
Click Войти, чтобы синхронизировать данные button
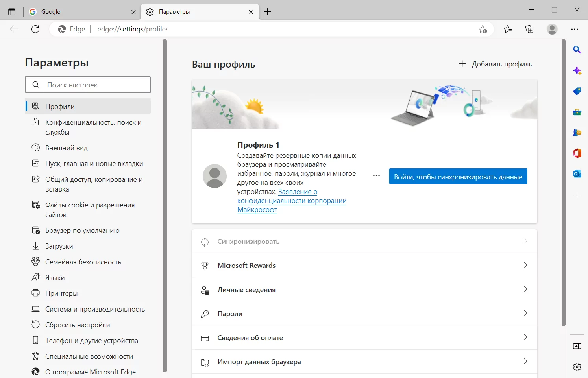pyautogui.click(x=458, y=177)
